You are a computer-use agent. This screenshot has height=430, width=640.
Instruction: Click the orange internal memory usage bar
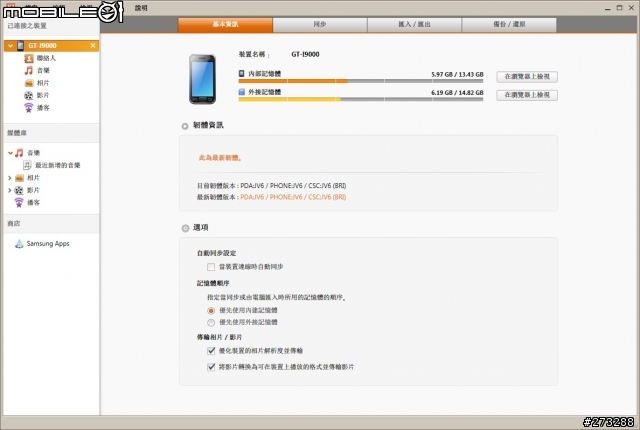[293, 81]
